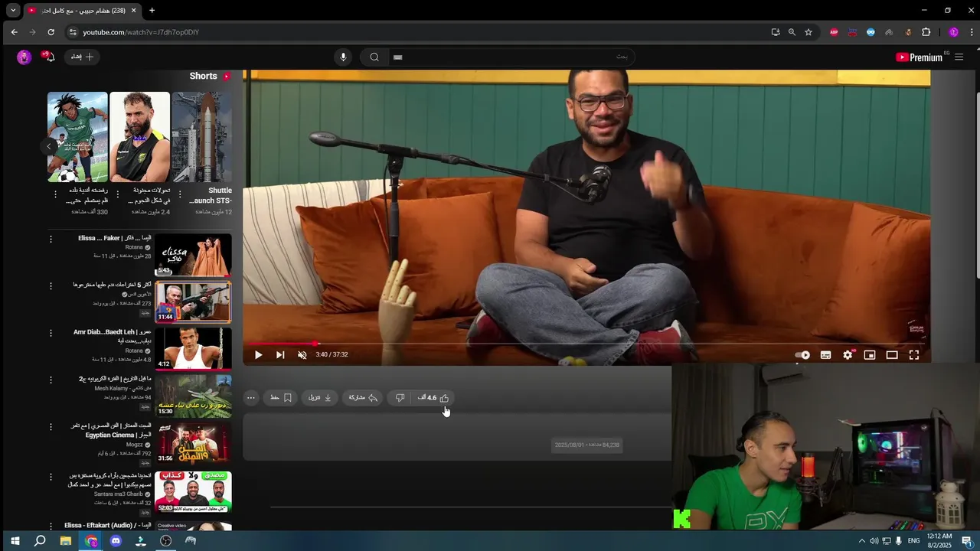Image resolution: width=980 pixels, height=551 pixels.
Task: Open the Shuttle launch STS Short
Action: [x=201, y=137]
